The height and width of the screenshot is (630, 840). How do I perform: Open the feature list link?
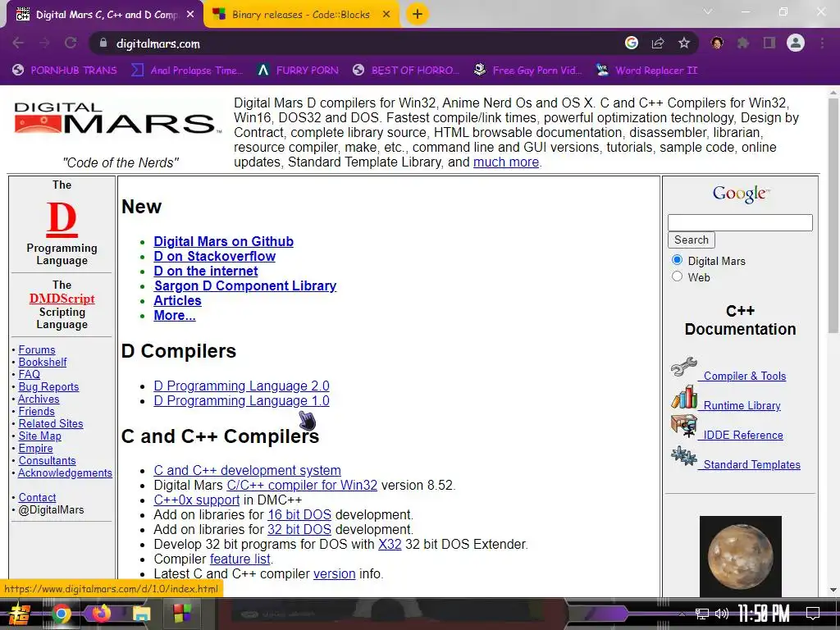240,559
